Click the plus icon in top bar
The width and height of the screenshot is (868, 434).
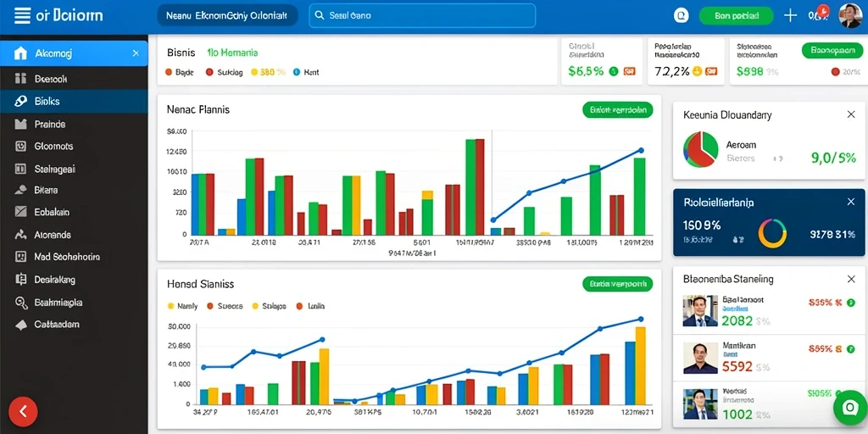791,15
